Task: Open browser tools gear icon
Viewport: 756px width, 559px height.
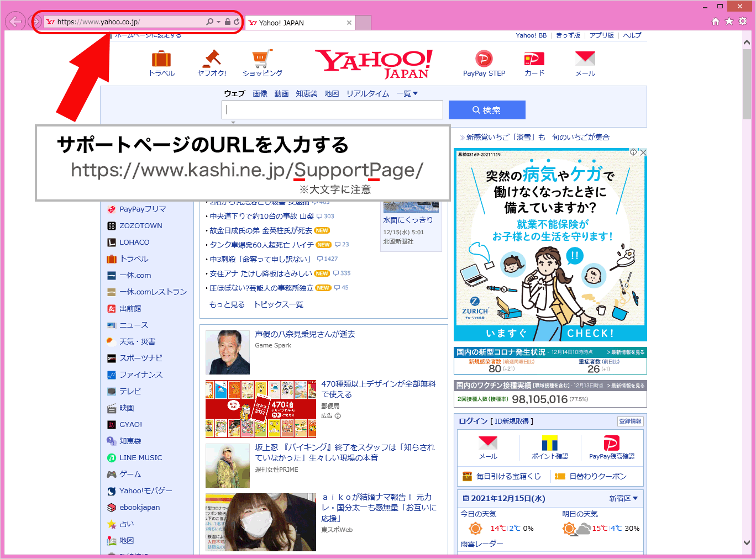Action: pyautogui.click(x=743, y=22)
